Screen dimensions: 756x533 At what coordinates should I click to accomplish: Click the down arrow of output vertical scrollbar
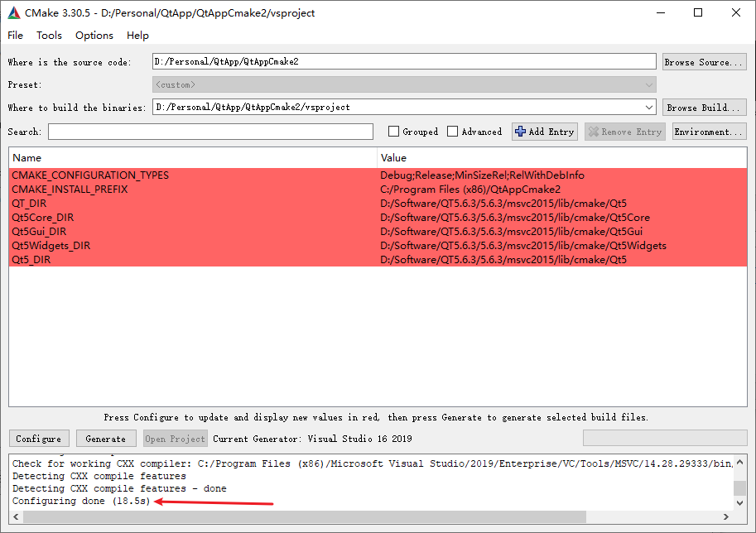click(x=740, y=502)
